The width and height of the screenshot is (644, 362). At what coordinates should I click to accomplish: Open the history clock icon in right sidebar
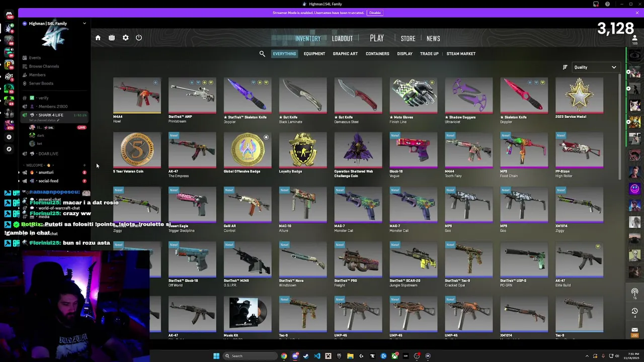pos(634,311)
